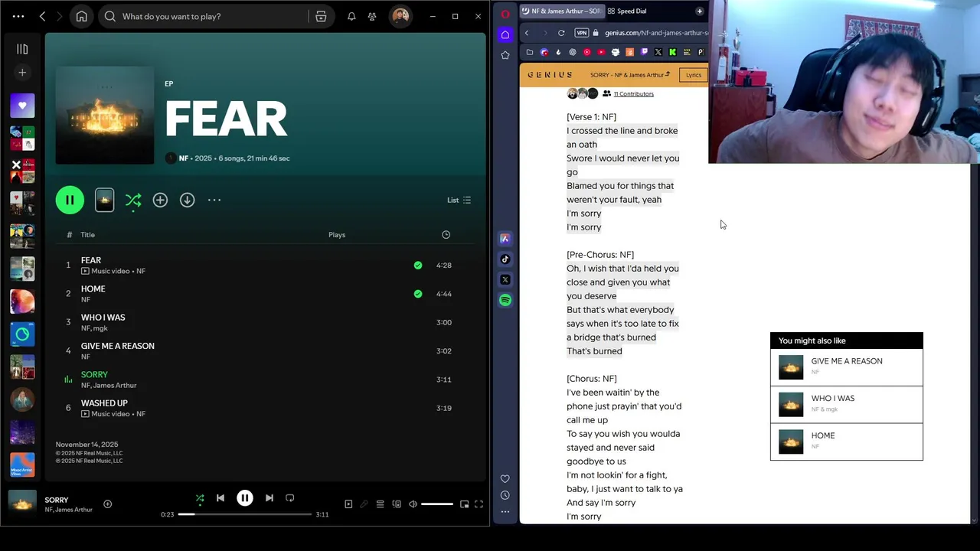Skip to the previous track

tap(220, 498)
